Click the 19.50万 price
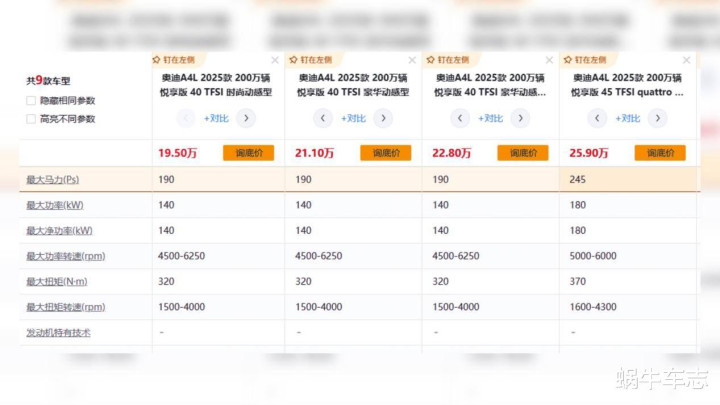This screenshot has width=720, height=405. (x=177, y=153)
